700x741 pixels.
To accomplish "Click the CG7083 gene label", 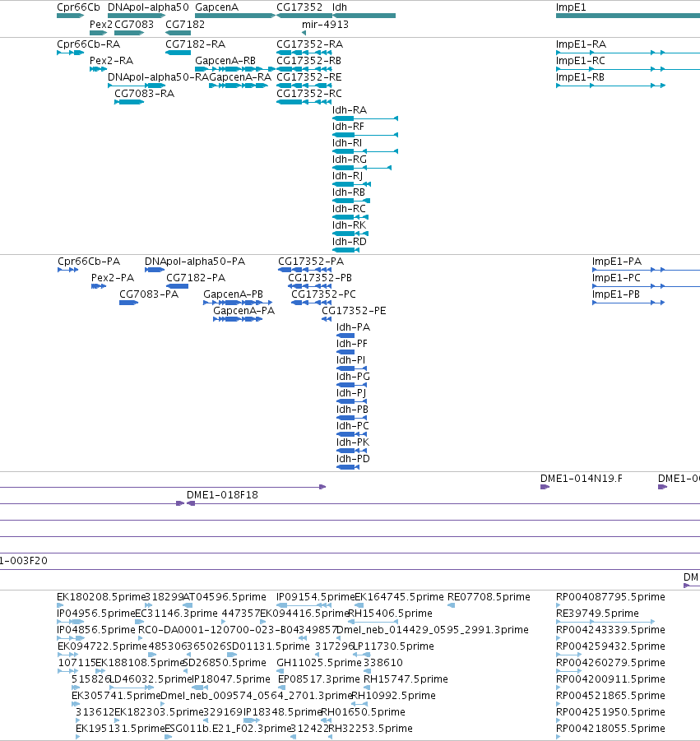I will [134, 25].
